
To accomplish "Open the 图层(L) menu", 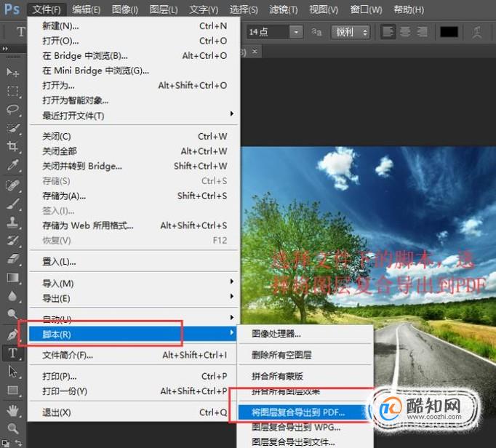I will tap(164, 9).
